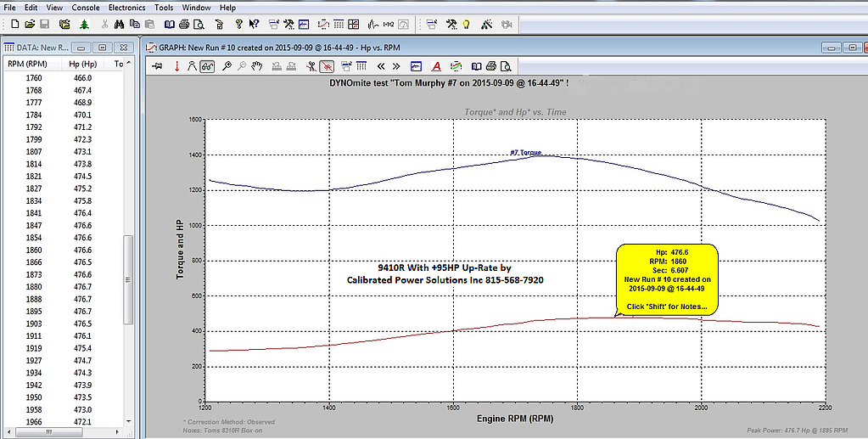Open a file with the yellow folder icon

tap(30, 25)
